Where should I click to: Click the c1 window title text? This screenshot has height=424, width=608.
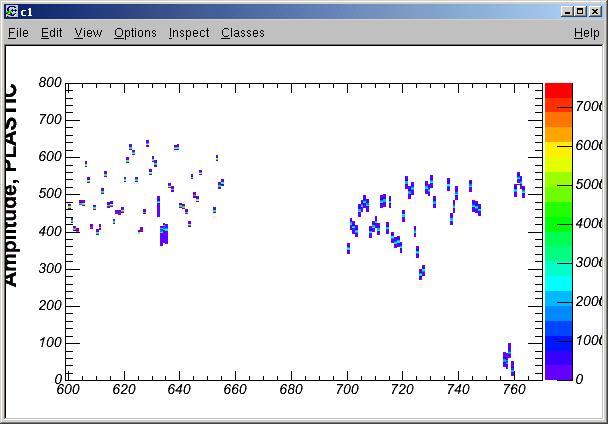(x=26, y=12)
